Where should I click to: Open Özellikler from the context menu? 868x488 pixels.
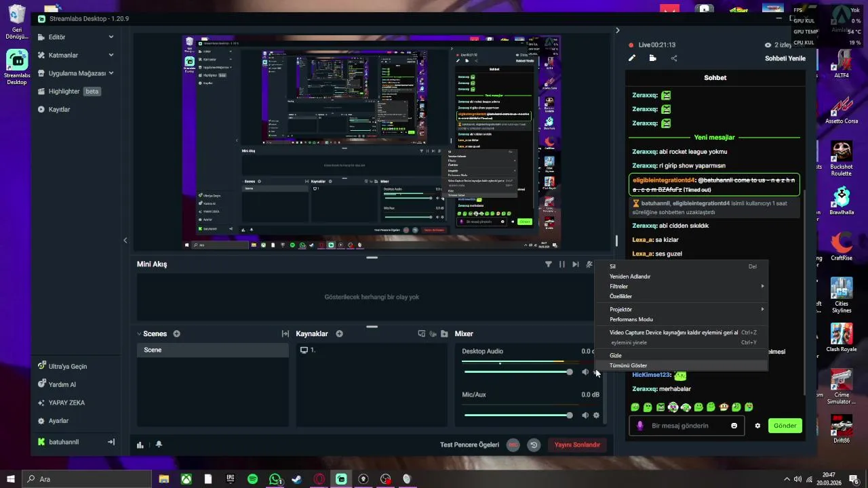point(682,296)
